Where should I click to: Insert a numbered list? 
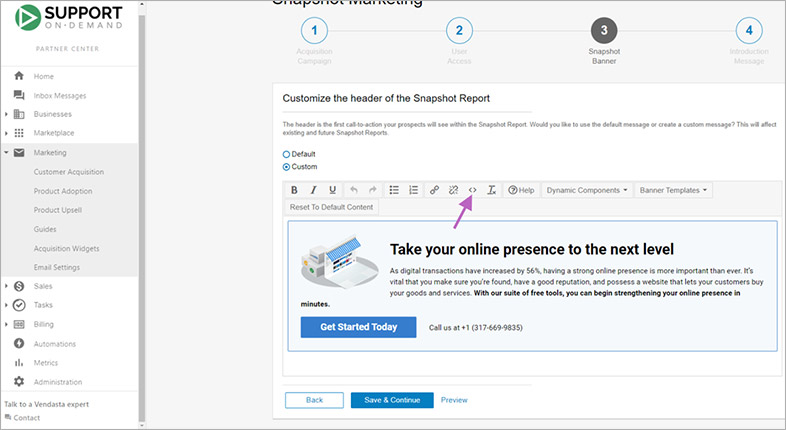(414, 190)
